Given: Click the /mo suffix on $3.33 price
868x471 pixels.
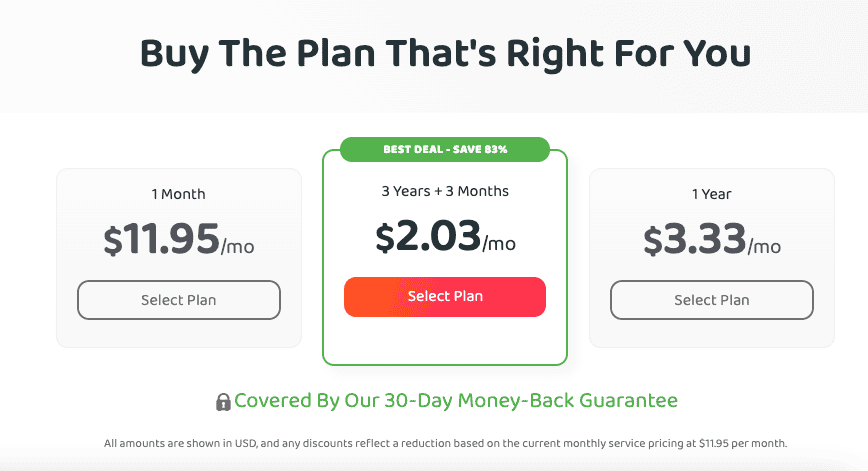Looking at the screenshot, I should click(764, 247).
